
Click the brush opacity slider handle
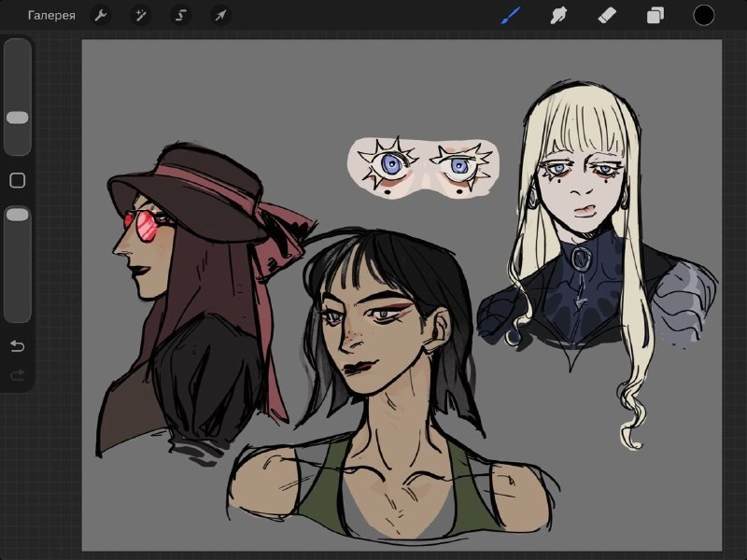tap(18, 215)
